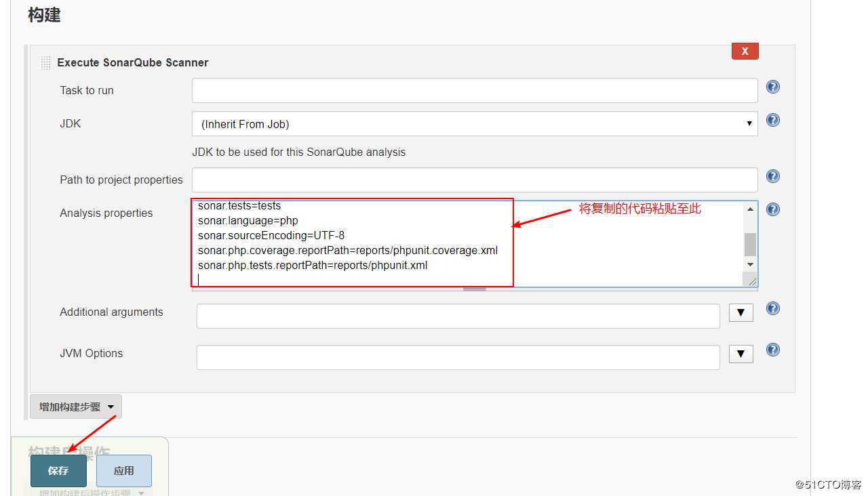The image size is (868, 496).
Task: Delete the Execute SonarQube Scanner build step
Action: click(x=745, y=51)
